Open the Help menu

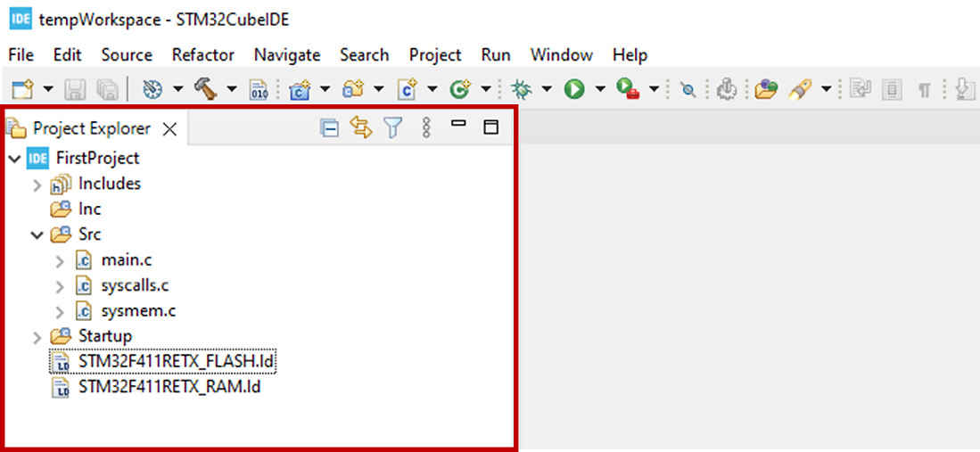(630, 55)
